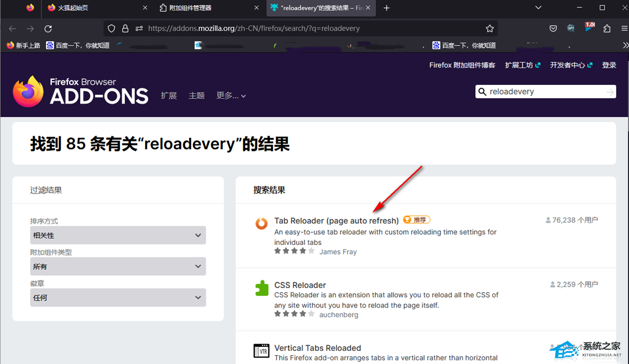View site security lock info
The height and width of the screenshot is (364, 629).
click(x=125, y=29)
